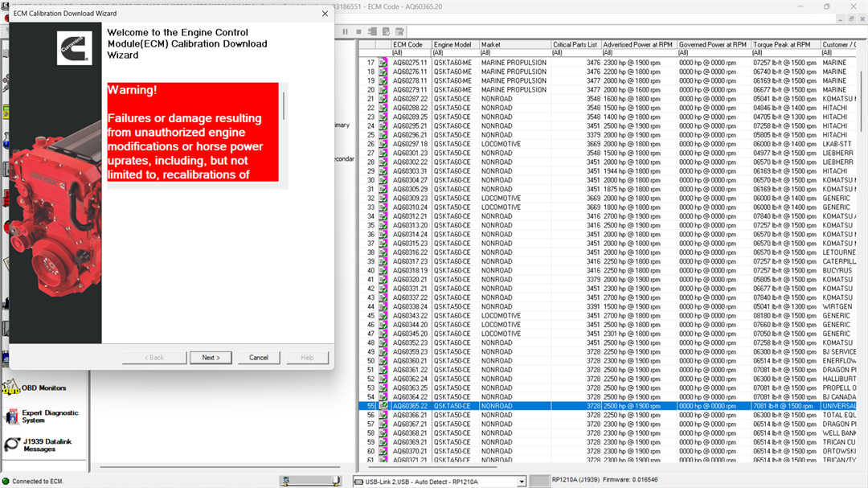The height and width of the screenshot is (488, 868).
Task: Click the calibration icon for row 55
Action: [383, 406]
